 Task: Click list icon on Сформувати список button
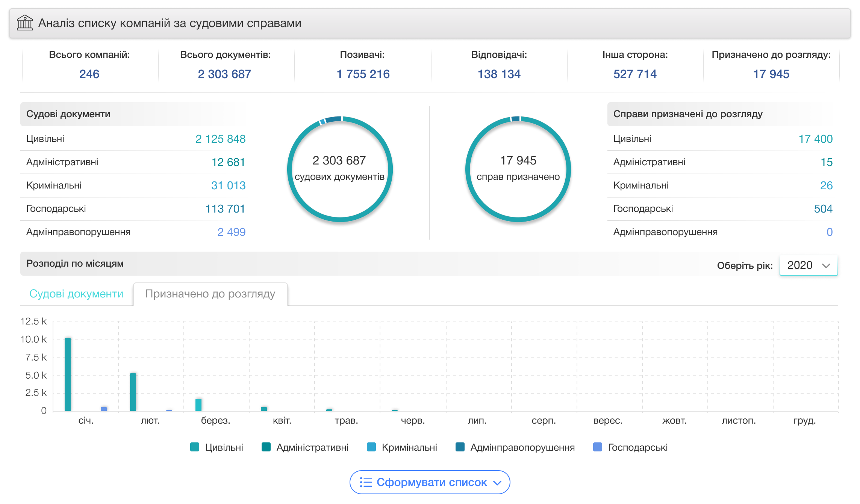tap(365, 482)
